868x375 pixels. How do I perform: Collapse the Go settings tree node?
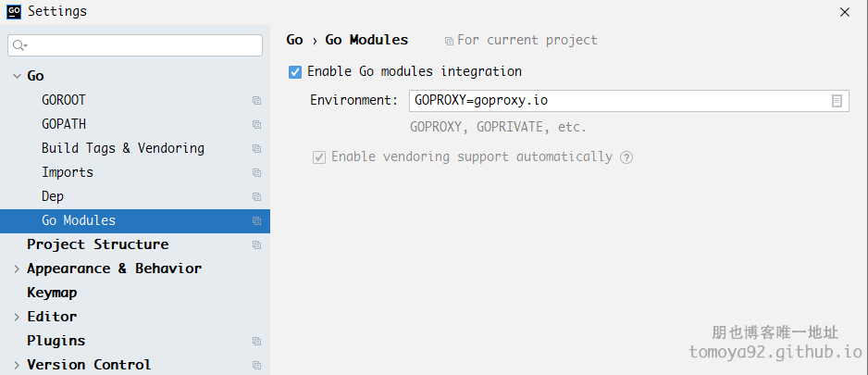click(17, 76)
